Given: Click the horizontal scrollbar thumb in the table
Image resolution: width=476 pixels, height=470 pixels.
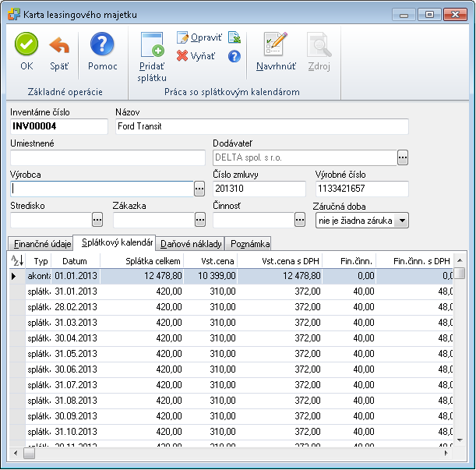Looking at the screenshot, I should [x=29, y=454].
